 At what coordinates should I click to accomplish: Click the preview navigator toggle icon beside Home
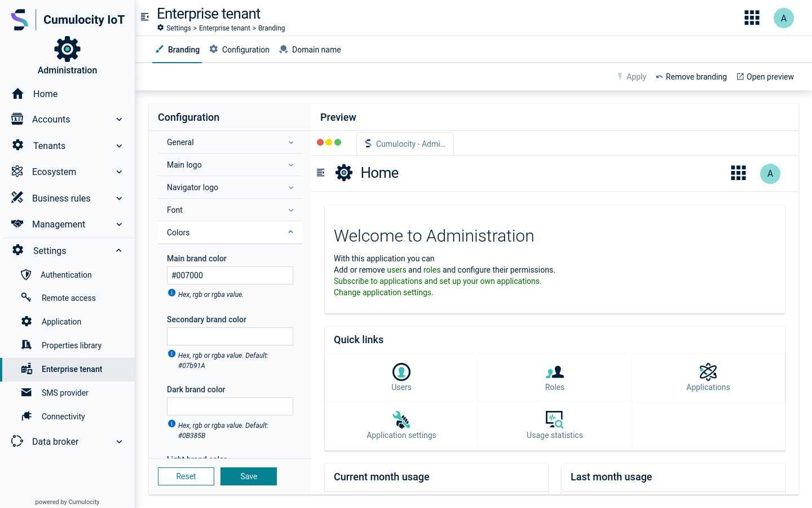tap(321, 173)
